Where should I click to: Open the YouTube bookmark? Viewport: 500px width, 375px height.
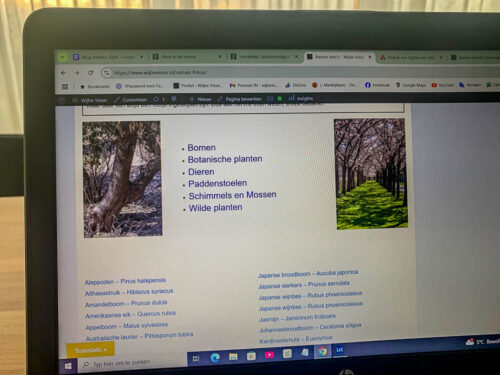443,85
